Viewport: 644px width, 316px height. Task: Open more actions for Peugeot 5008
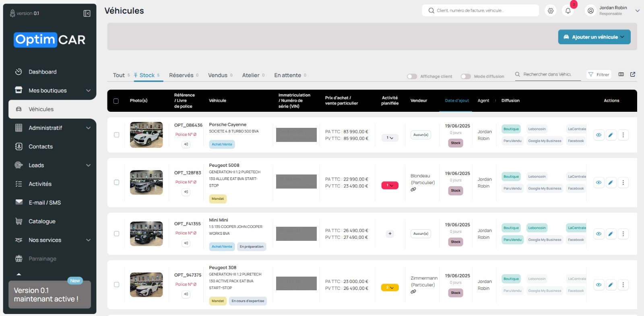coord(623,183)
